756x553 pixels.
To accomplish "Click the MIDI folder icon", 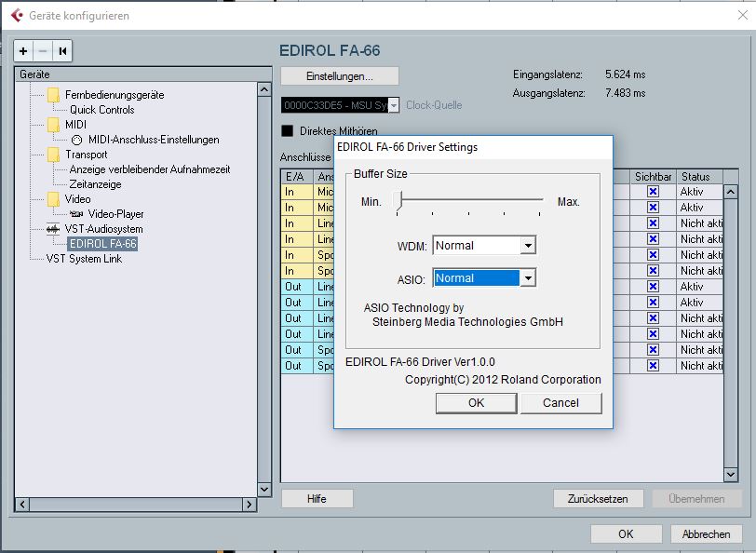I will tap(53, 125).
